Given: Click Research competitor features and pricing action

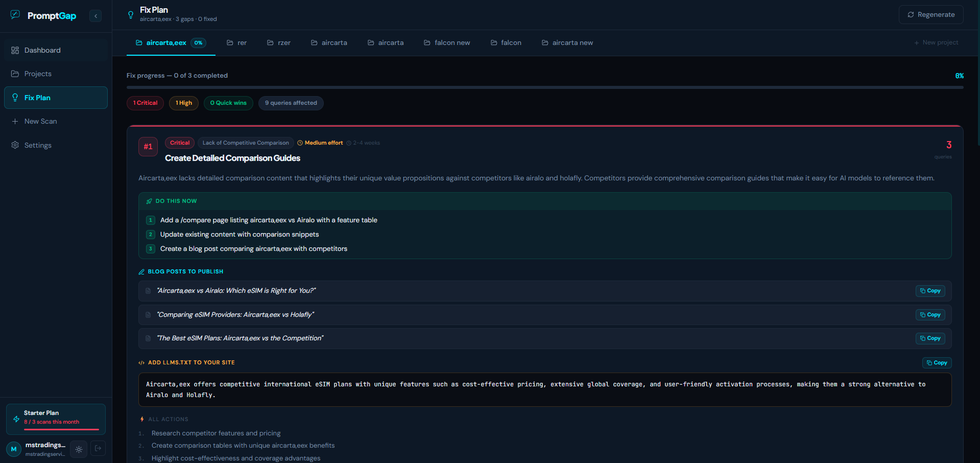Looking at the screenshot, I should point(216,433).
